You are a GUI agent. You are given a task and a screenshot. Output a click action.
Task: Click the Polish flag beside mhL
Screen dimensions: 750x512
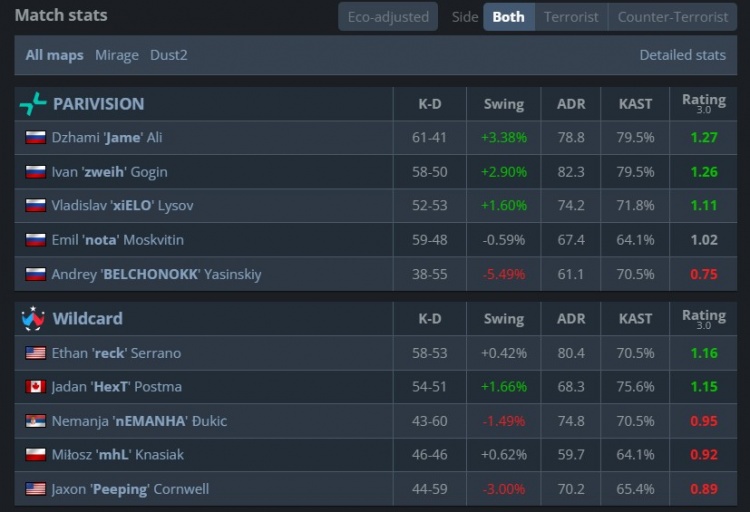pos(36,455)
